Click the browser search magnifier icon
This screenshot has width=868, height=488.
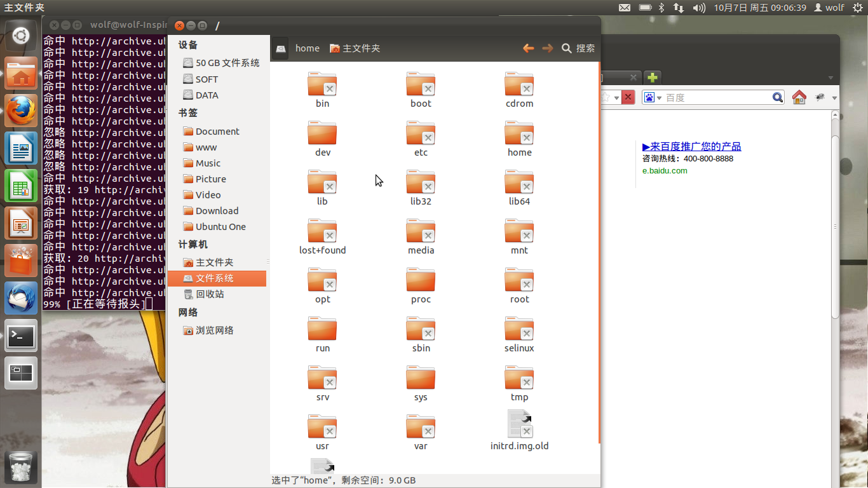778,97
